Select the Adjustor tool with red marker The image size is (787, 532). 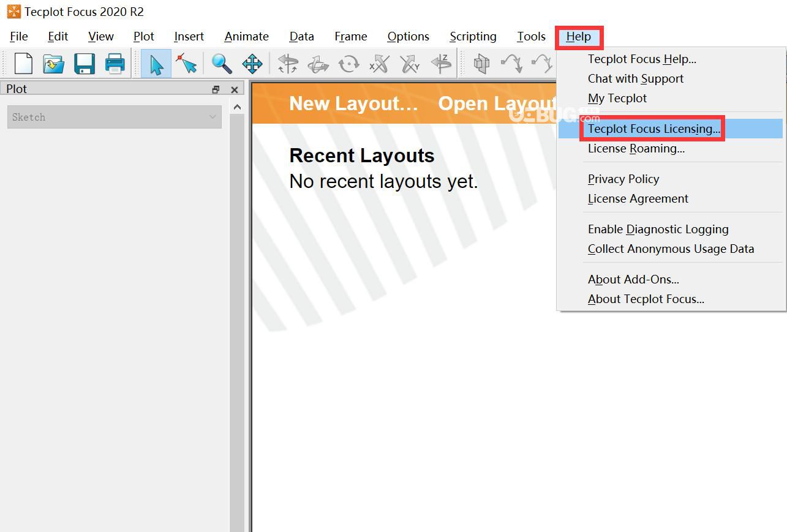point(186,64)
